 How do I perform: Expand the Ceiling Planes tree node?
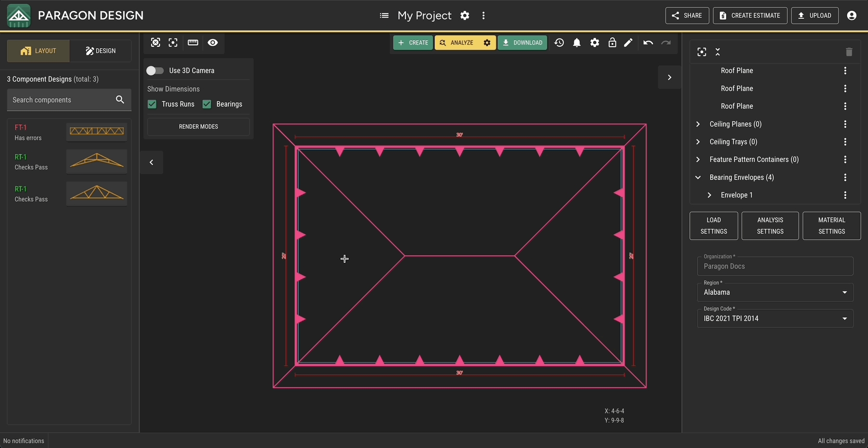tap(698, 124)
